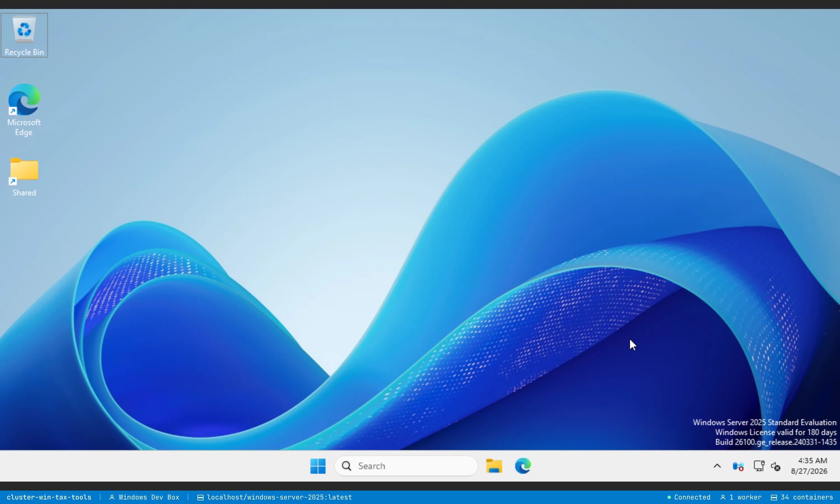Click the Connected status indicator
840x504 pixels.
point(689,497)
